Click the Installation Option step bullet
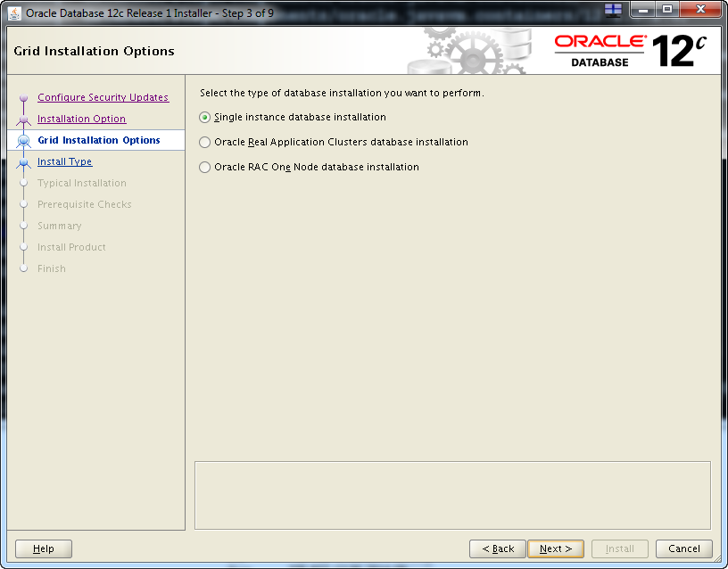The width and height of the screenshot is (728, 569). [24, 120]
